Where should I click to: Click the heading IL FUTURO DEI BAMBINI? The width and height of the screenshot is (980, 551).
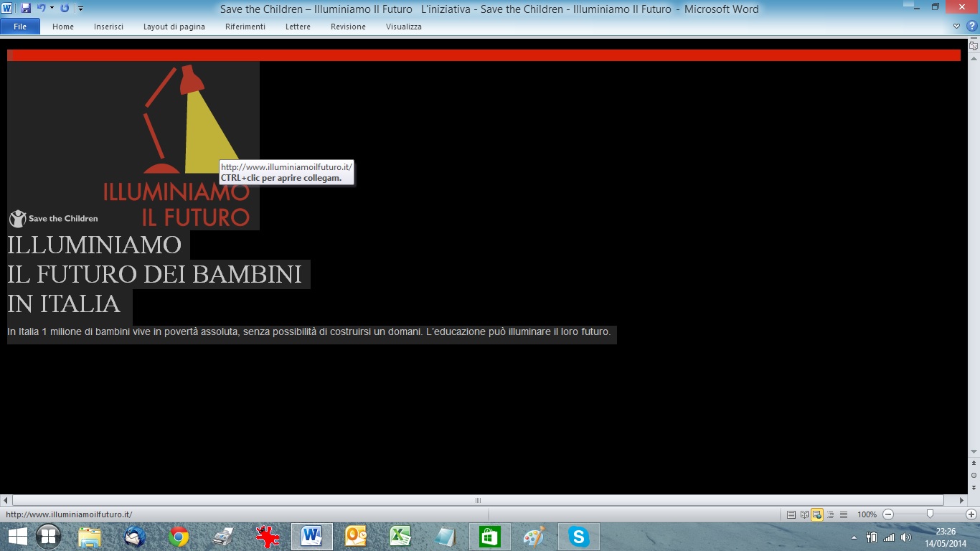tap(154, 274)
